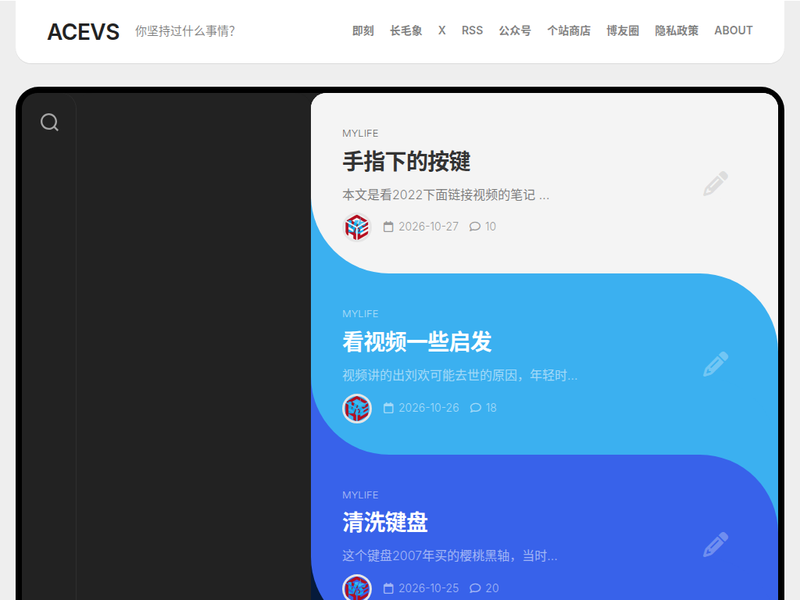Screen dimensions: 800x600
Task: Click excerpt 本文是看2022下面链接视频的笔记
Action: coord(445,195)
